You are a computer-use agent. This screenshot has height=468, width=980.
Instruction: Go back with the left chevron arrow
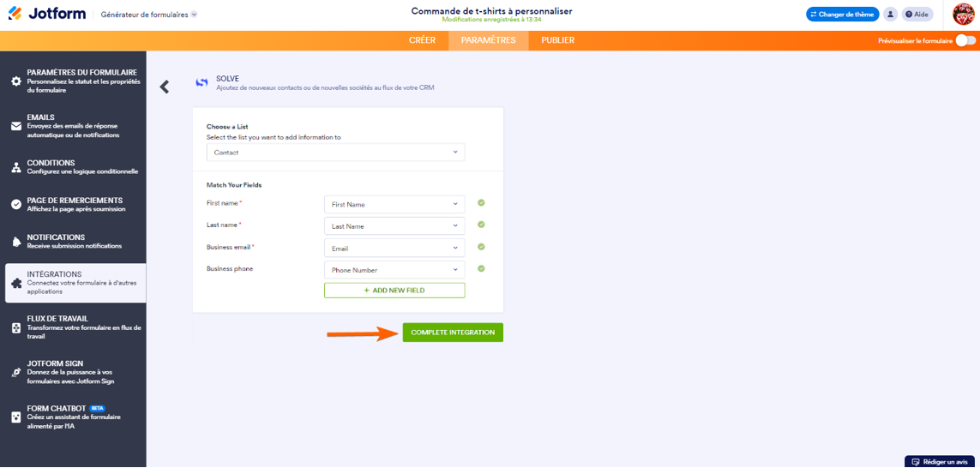165,87
